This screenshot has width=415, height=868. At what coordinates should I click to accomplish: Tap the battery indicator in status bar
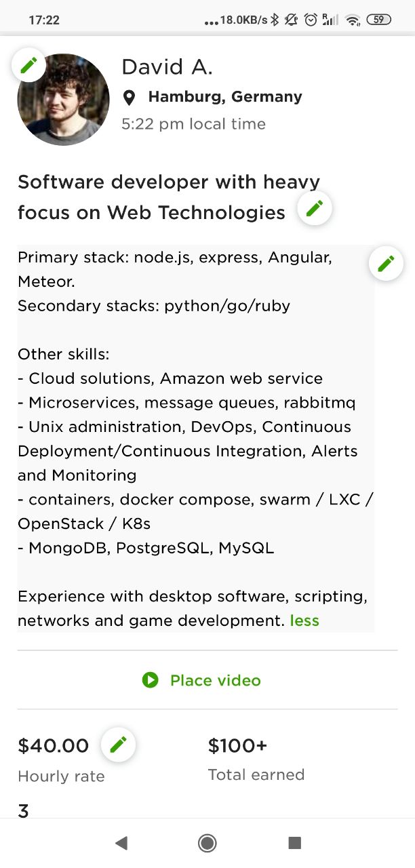[x=378, y=20]
